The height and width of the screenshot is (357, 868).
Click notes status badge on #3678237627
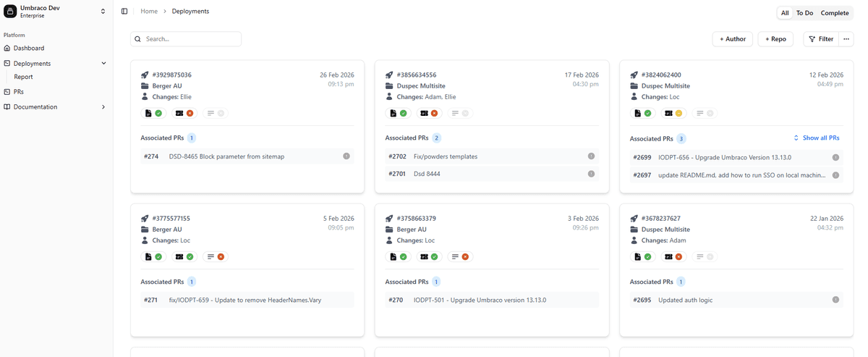(705, 256)
